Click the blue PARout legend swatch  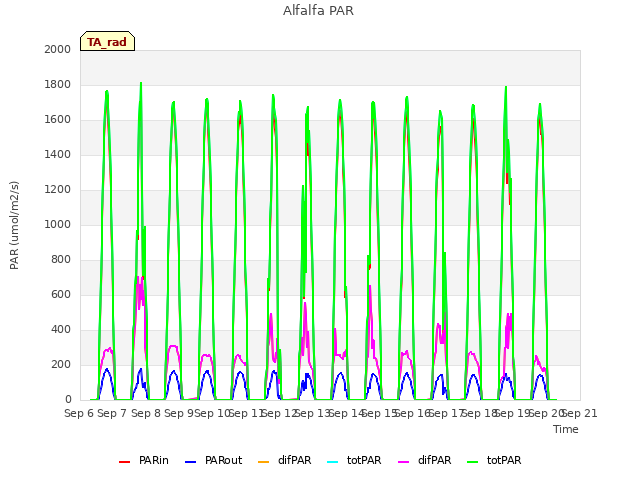[x=191, y=462]
